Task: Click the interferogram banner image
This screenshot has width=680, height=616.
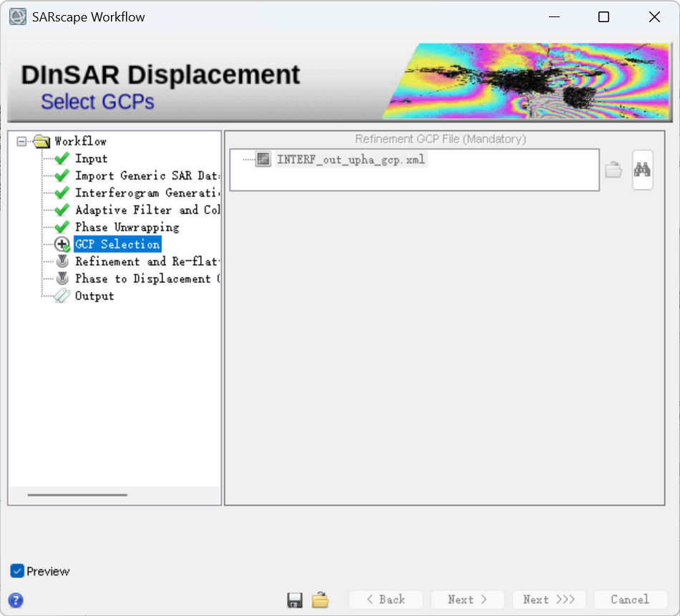Action: [x=526, y=81]
